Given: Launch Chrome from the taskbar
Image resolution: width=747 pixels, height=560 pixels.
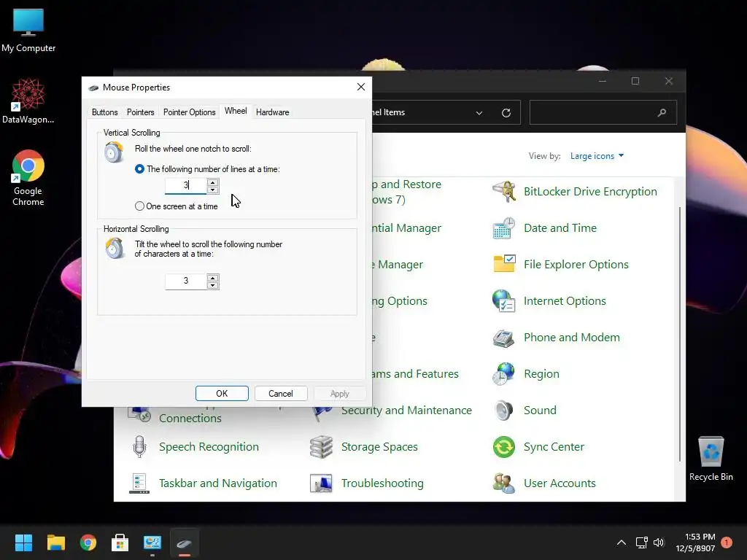Looking at the screenshot, I should (88, 542).
